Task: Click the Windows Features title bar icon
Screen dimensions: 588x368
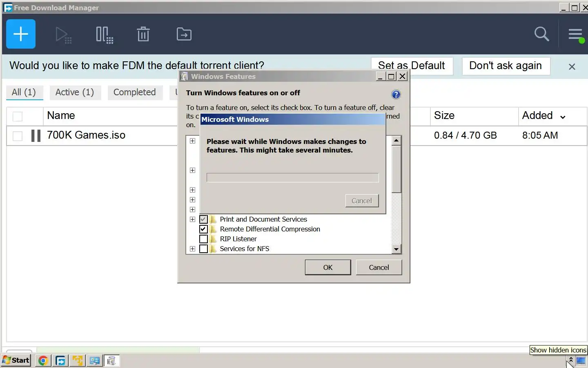Action: 184,76
